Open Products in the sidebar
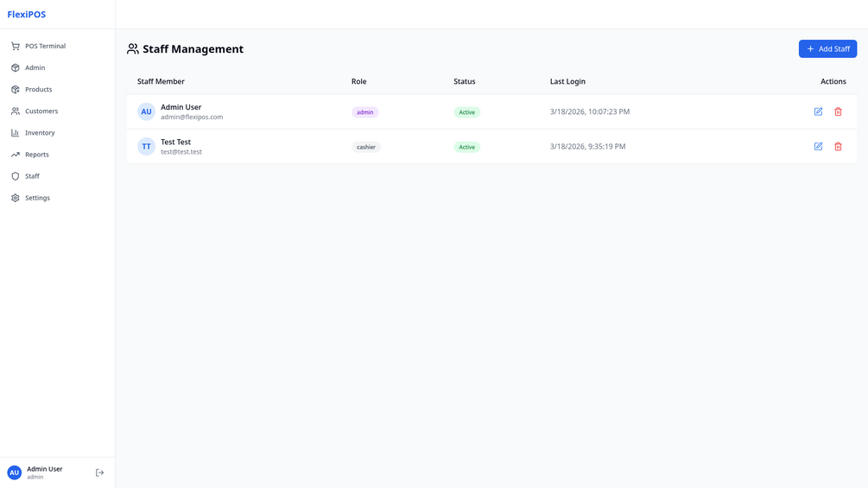868x488 pixels. (x=38, y=89)
